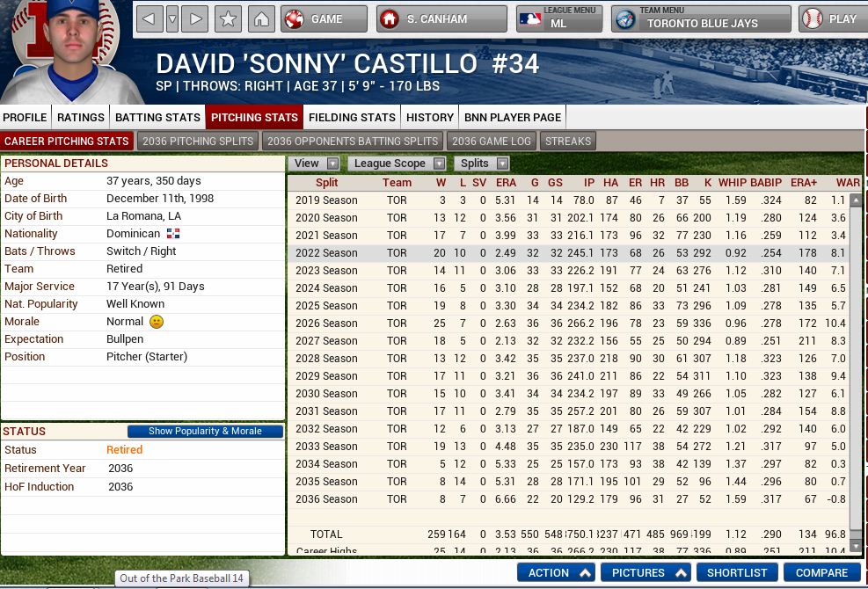Image resolution: width=868 pixels, height=589 pixels.
Task: Click the TOTAL row label
Action: point(326,534)
